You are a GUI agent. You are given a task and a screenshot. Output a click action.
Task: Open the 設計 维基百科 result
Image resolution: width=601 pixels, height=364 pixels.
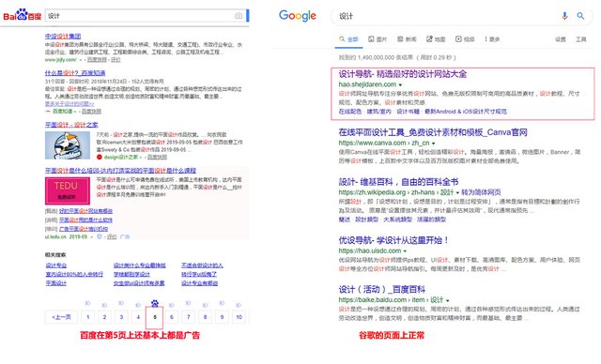398,182
